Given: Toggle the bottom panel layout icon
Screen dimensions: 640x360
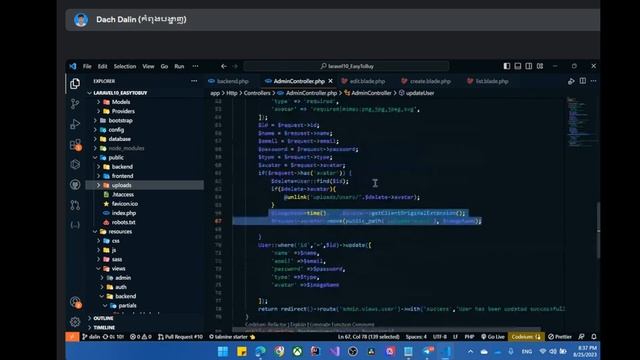Looking at the screenshot, I should point(518,66).
